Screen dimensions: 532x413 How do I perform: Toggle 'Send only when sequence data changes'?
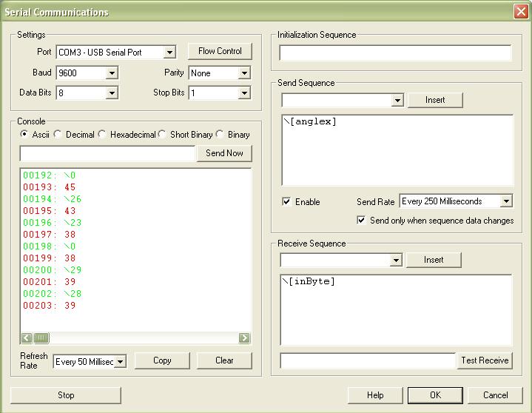pyautogui.click(x=361, y=221)
